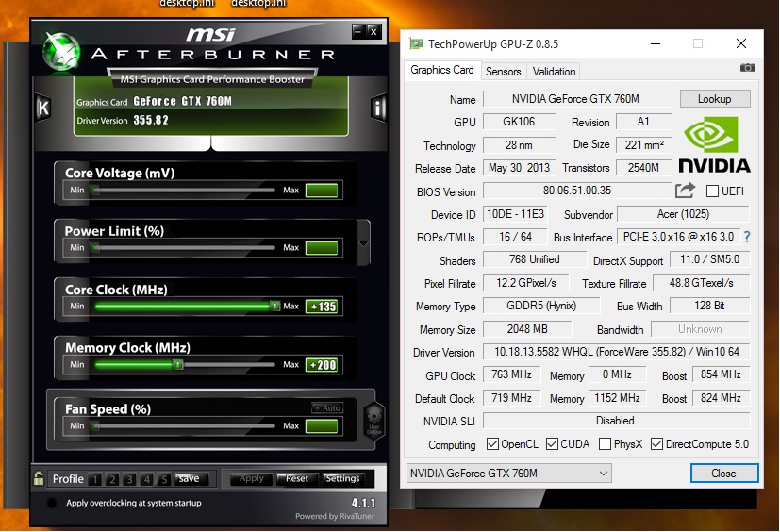The width and height of the screenshot is (780, 532).
Task: Click the Lookup button
Action: tap(714, 99)
